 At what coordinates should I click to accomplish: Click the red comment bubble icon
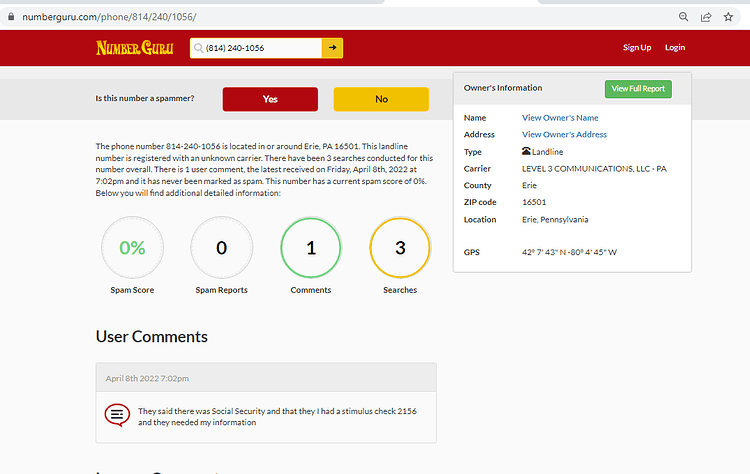pyautogui.click(x=117, y=415)
